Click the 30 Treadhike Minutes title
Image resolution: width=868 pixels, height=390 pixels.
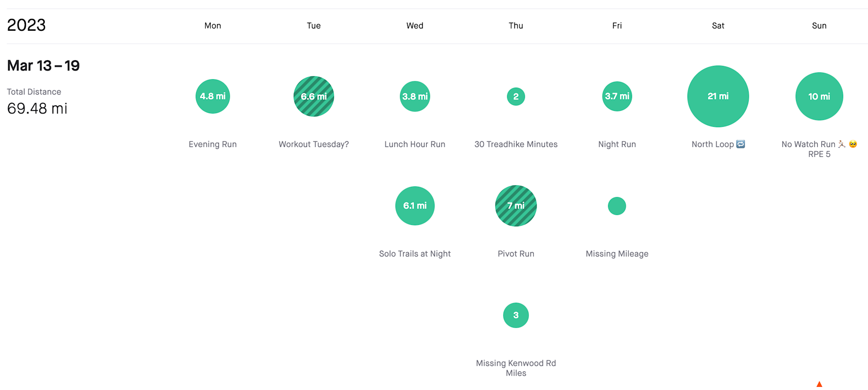pyautogui.click(x=516, y=144)
